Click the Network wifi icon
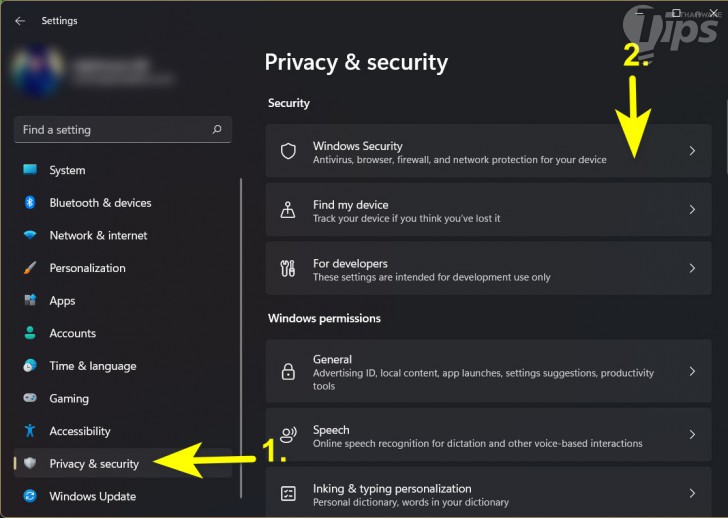The image size is (728, 518). point(30,235)
